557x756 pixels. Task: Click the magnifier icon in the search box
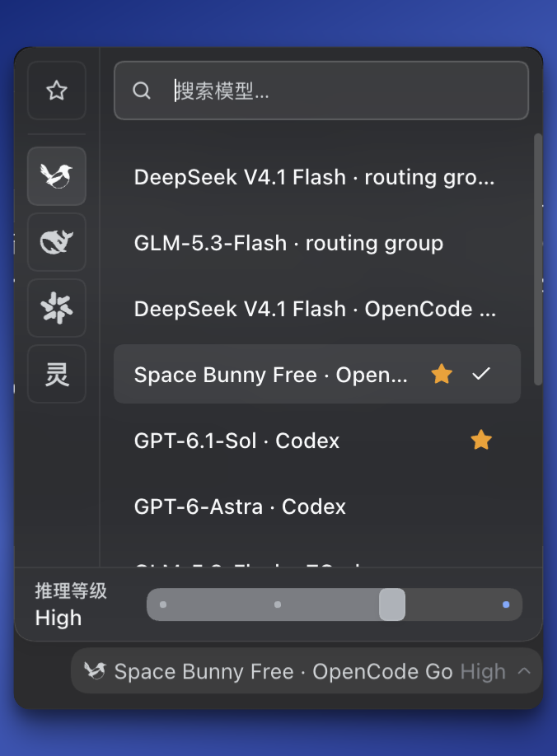pyautogui.click(x=141, y=91)
